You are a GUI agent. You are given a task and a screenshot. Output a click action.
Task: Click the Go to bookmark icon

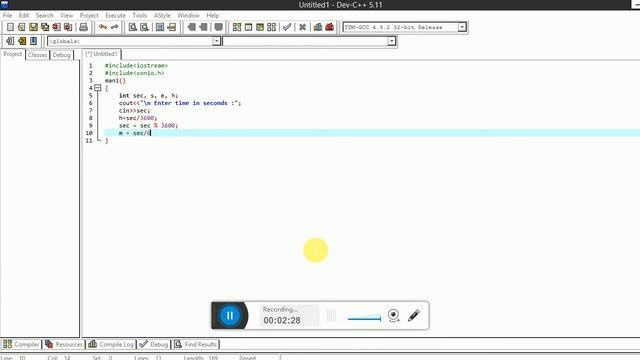(33, 41)
